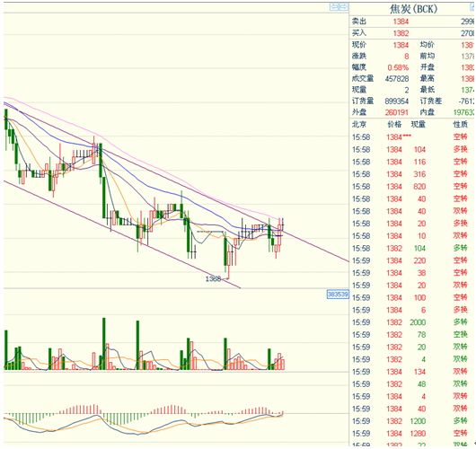
Task: Click the 涨跌 value 8
Action: point(407,57)
